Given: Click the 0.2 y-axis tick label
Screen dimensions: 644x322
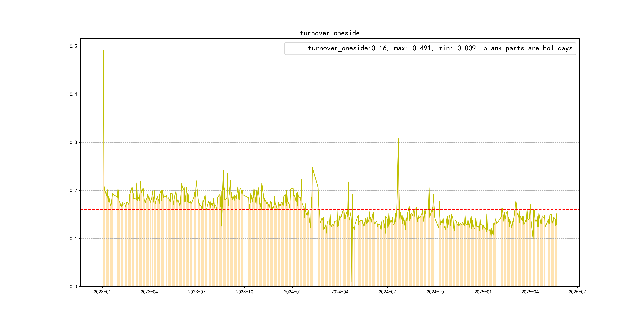Looking at the screenshot, I should (x=73, y=190).
